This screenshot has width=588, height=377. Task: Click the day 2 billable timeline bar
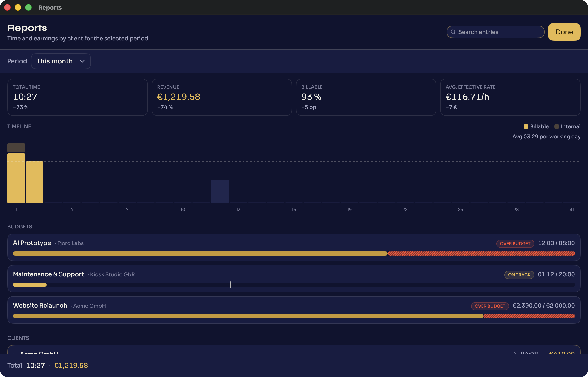(35, 182)
